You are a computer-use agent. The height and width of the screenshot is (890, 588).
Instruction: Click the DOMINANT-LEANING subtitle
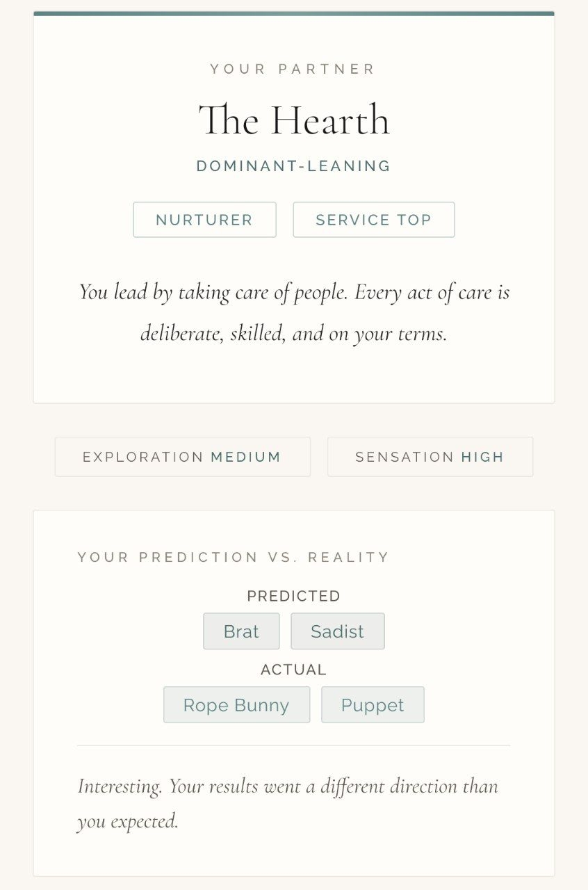[294, 166]
